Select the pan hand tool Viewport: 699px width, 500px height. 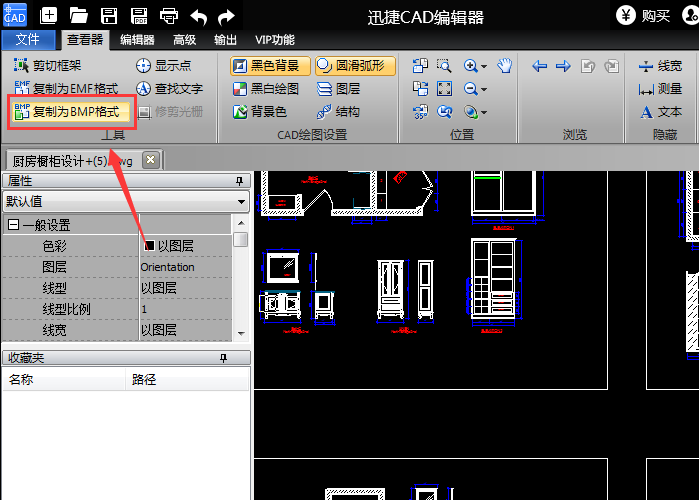[x=505, y=66]
